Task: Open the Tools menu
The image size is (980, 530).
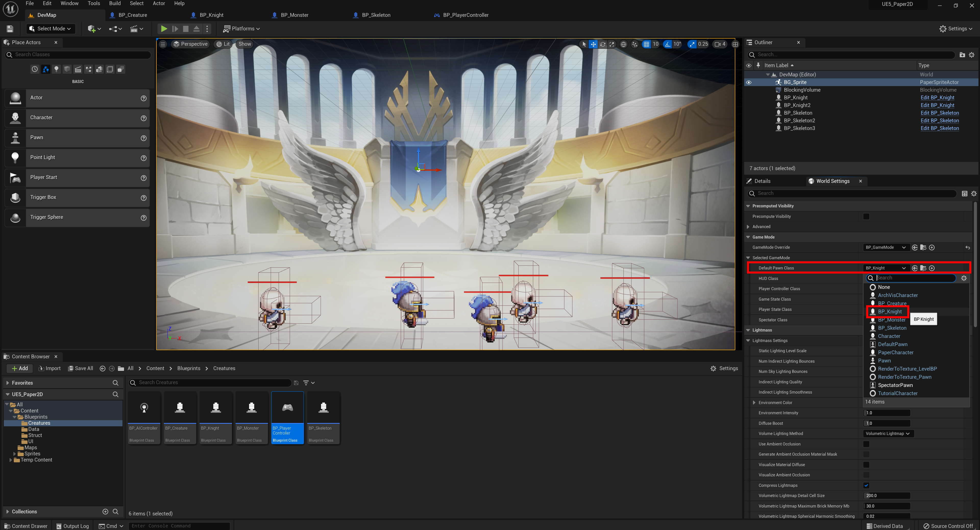Action: coord(94,3)
